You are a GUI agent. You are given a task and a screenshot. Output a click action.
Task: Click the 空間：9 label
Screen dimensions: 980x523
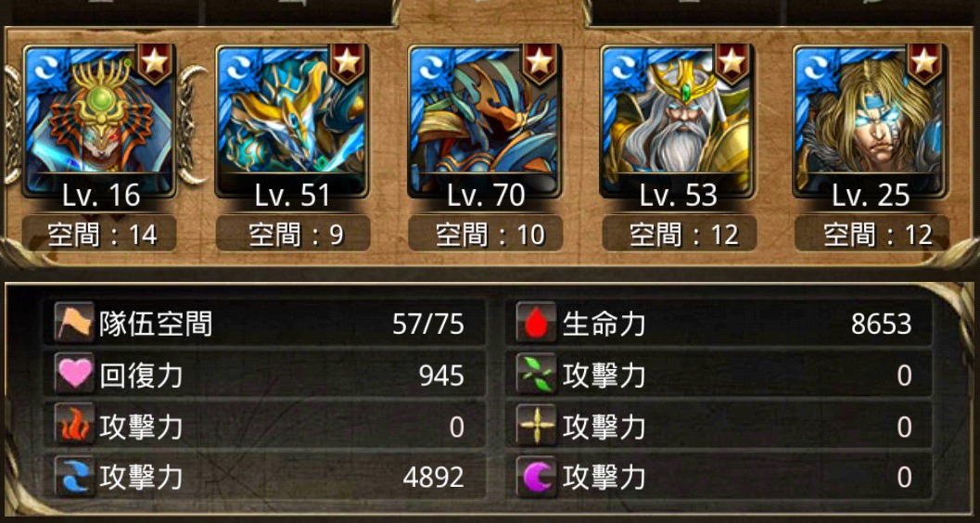292,235
